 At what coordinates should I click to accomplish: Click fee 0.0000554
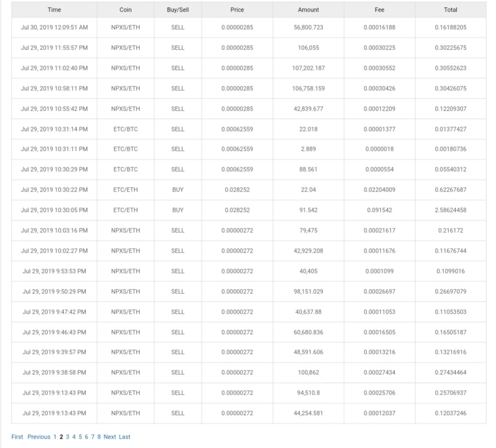pos(379,170)
